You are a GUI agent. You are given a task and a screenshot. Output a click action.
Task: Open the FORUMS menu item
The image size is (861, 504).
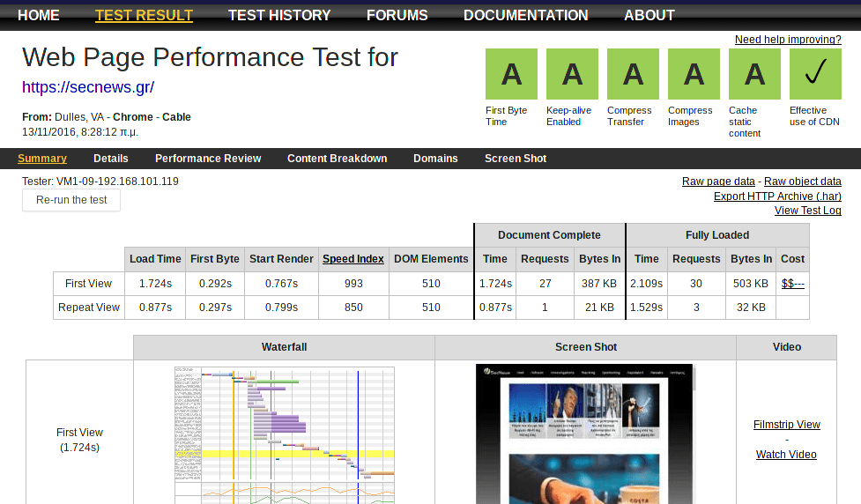(397, 15)
